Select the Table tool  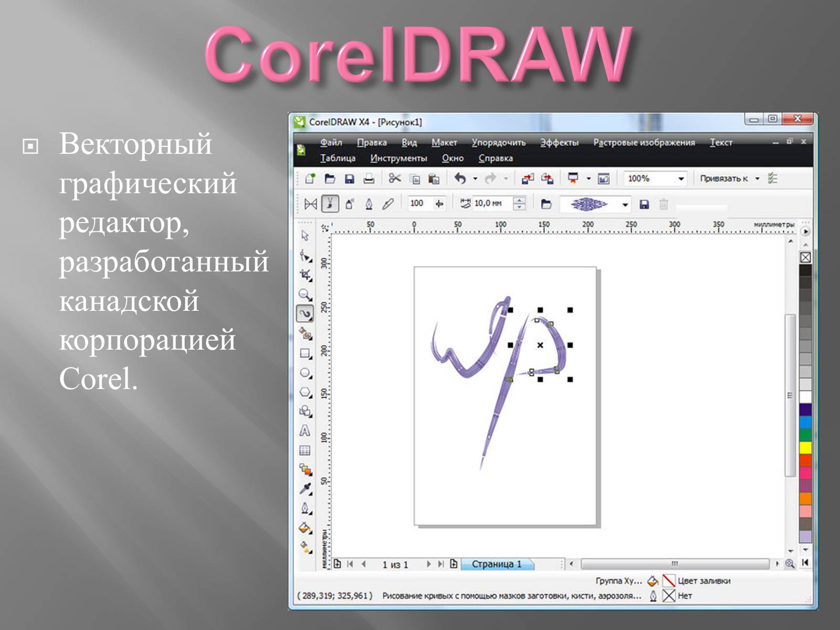pyautogui.click(x=304, y=450)
